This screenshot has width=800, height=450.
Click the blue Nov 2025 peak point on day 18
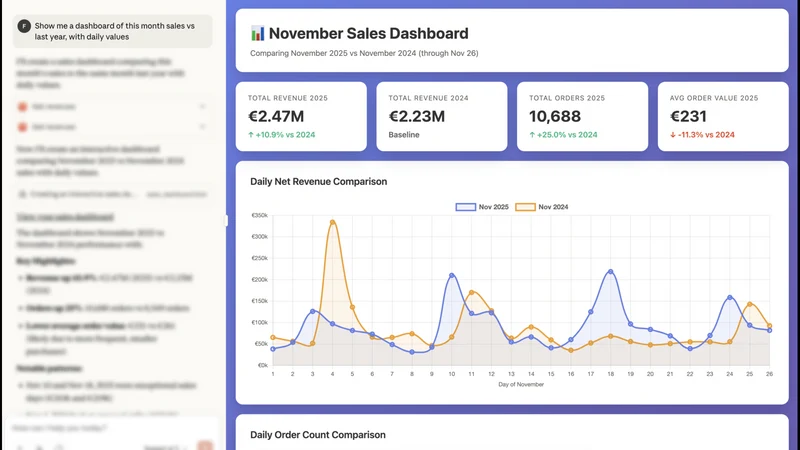coord(611,272)
